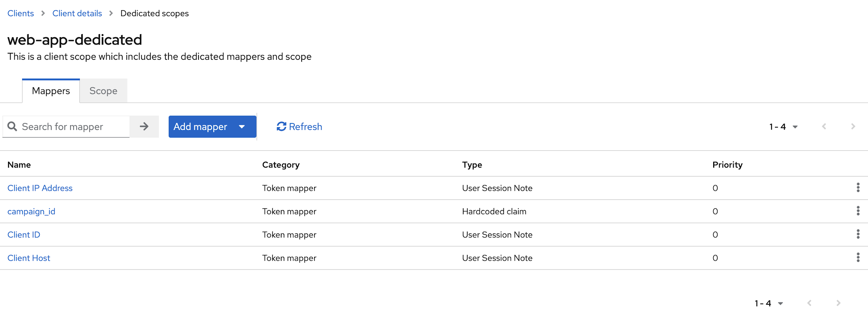Go to next page in bottom pagination
This screenshot has width=868, height=314.
[x=838, y=303]
